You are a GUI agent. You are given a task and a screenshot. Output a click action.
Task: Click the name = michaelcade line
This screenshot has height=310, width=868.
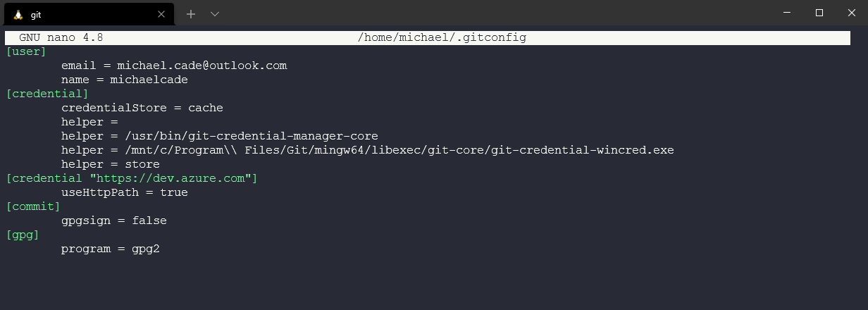(x=124, y=80)
